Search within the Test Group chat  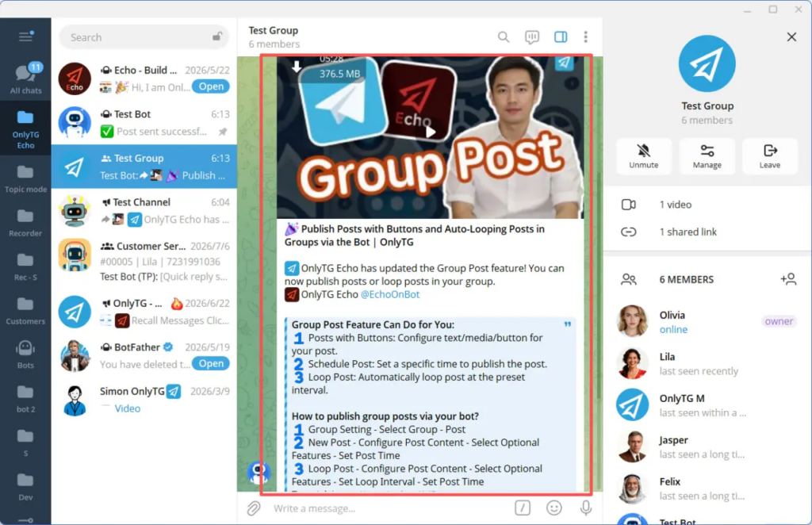point(504,36)
